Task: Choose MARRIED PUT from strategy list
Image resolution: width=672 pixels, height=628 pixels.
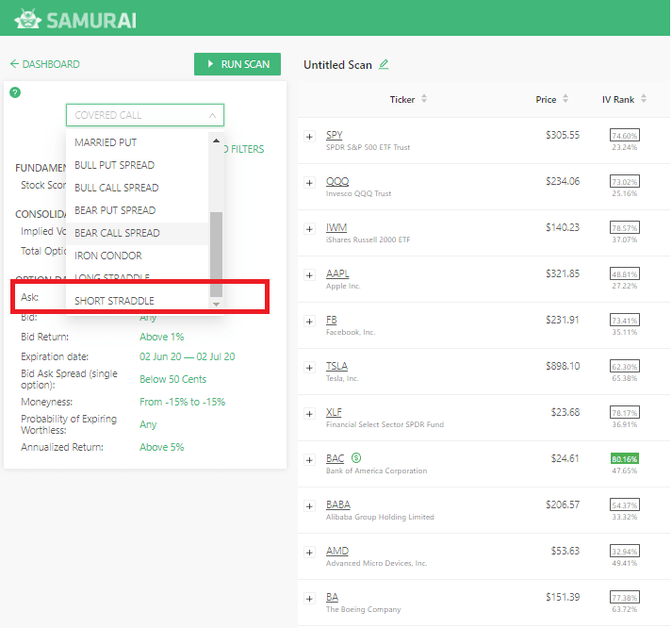Action: pyautogui.click(x=138, y=142)
